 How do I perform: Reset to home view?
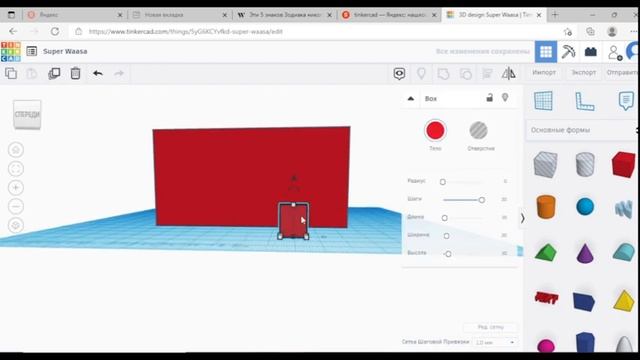pyautogui.click(x=16, y=150)
